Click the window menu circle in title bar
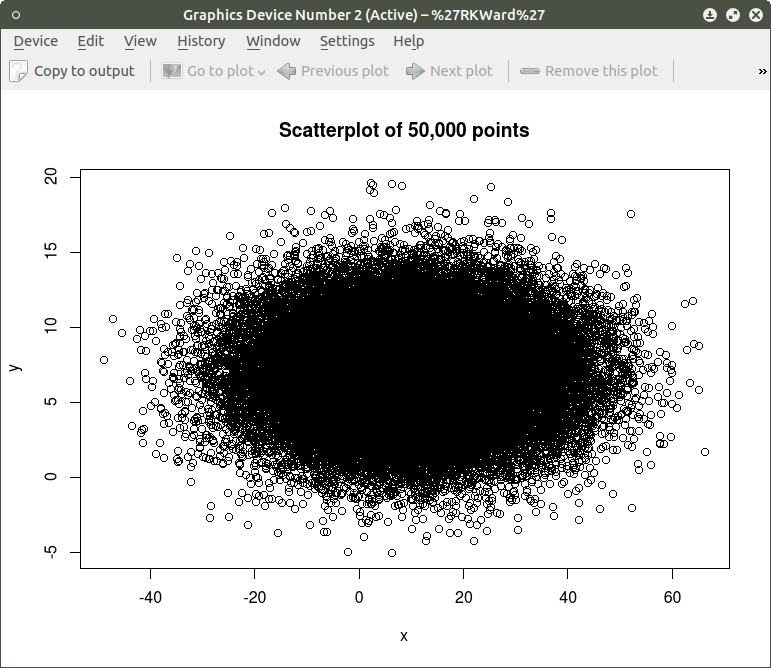 (x=15, y=15)
